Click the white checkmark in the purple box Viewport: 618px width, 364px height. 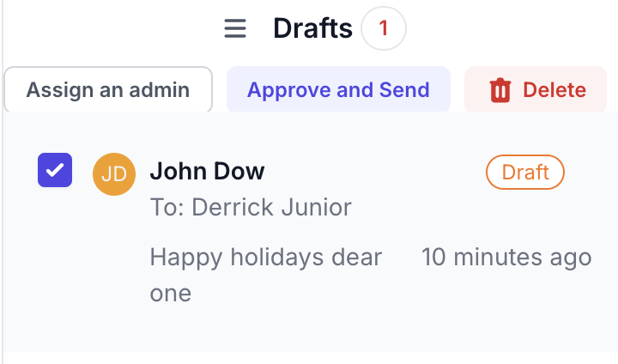pyautogui.click(x=55, y=170)
